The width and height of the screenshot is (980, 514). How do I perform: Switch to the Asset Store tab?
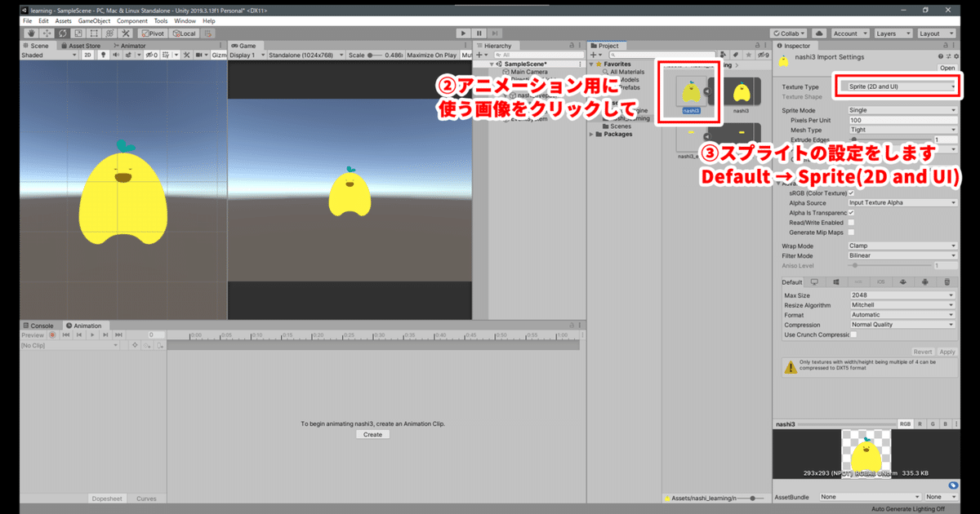(80, 46)
